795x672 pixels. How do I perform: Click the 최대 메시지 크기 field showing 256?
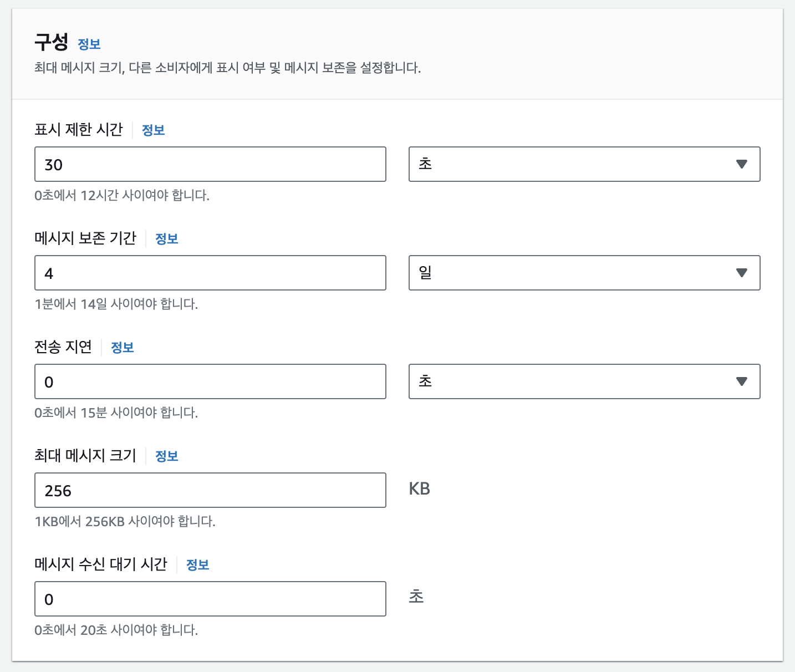[210, 490]
